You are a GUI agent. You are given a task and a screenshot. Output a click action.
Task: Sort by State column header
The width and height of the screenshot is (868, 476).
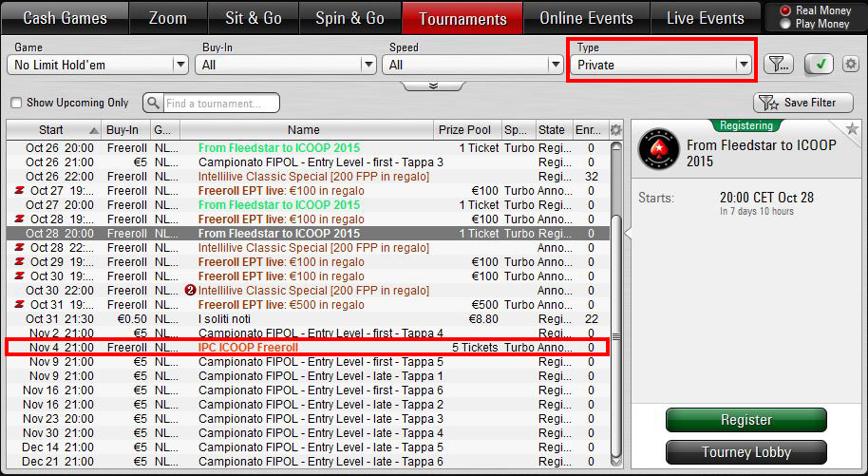554,130
